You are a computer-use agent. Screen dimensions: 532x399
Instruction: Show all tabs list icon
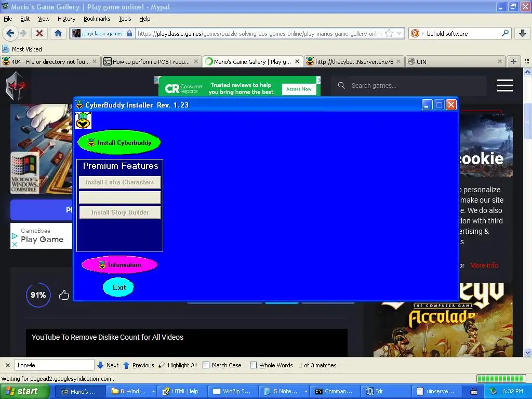(527, 61)
